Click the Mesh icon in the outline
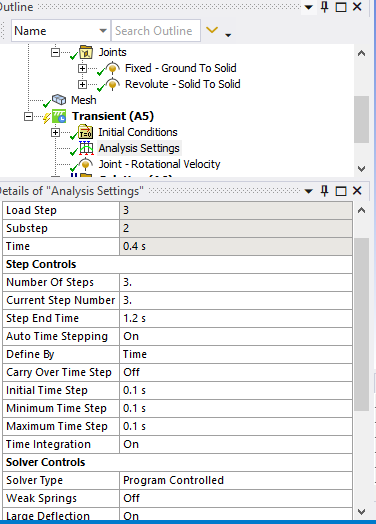Screen dimensions: 376x524 click(x=59, y=100)
